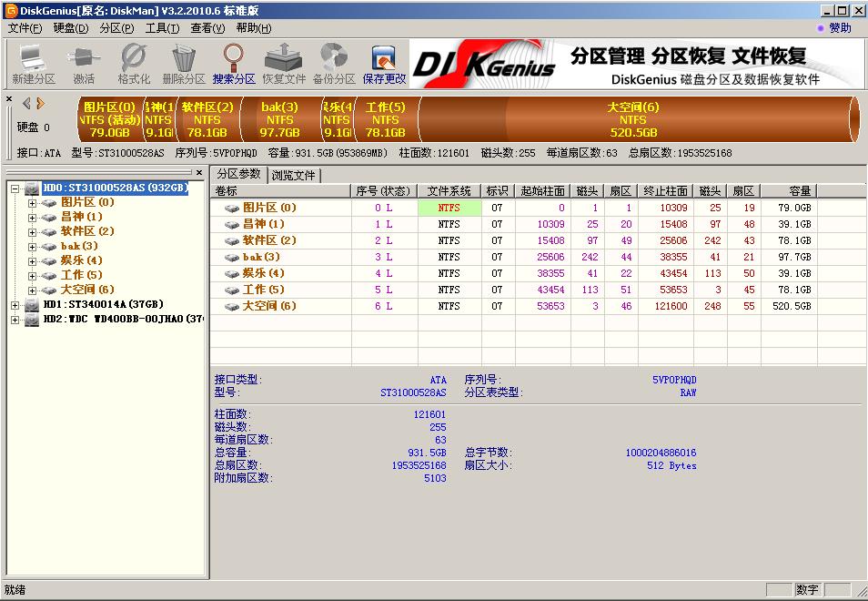This screenshot has width=868, height=601.
Task: Click the 恢复文件 (Recover Files) toolbar icon
Action: point(284,65)
